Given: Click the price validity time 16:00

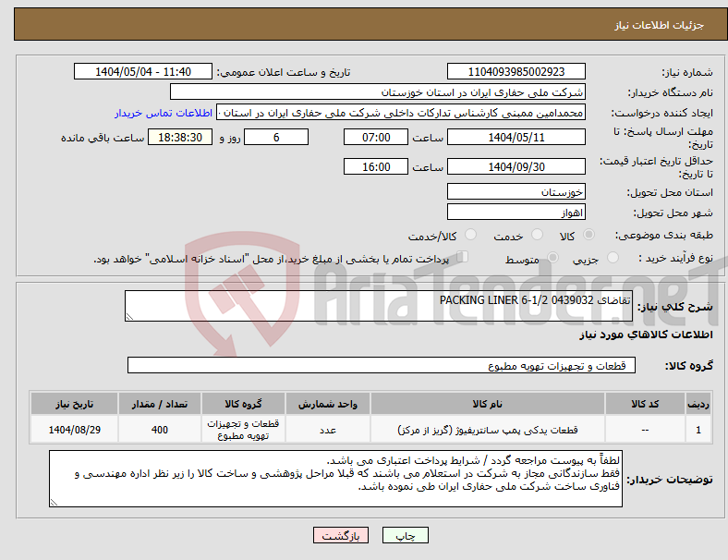Looking at the screenshot, I should 376,166.
